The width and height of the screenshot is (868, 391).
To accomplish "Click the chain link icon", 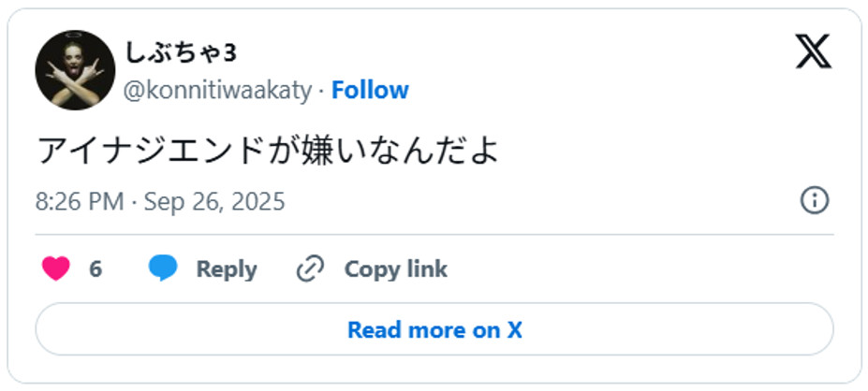I will [309, 269].
